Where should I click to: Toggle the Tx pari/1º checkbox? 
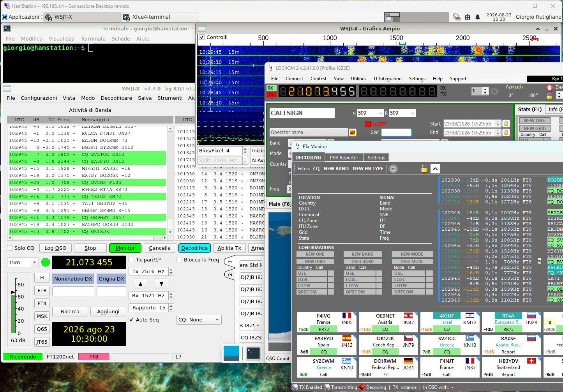[131, 260]
